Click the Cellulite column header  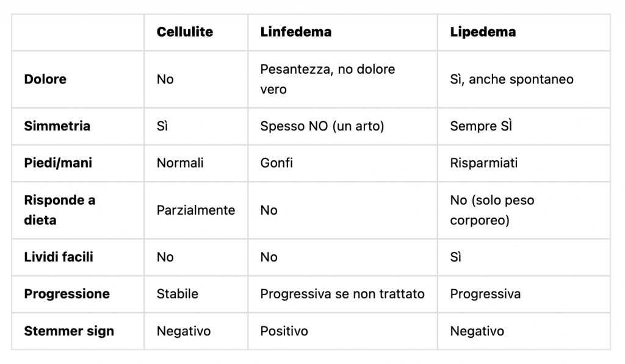(185, 32)
